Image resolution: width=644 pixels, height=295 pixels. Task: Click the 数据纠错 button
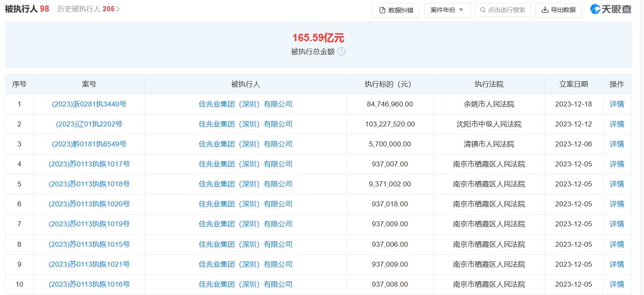click(x=396, y=10)
